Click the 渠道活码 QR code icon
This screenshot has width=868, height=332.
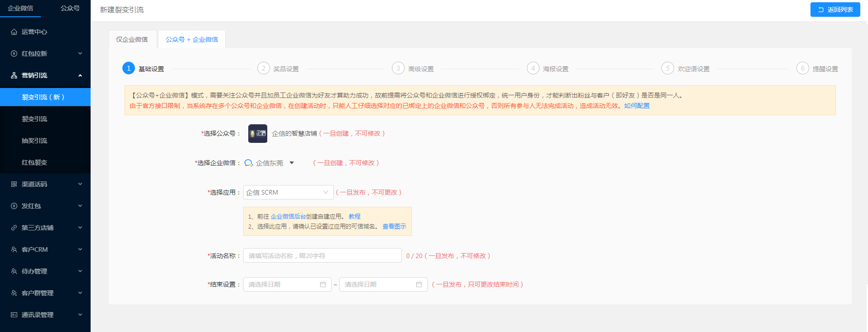14,184
